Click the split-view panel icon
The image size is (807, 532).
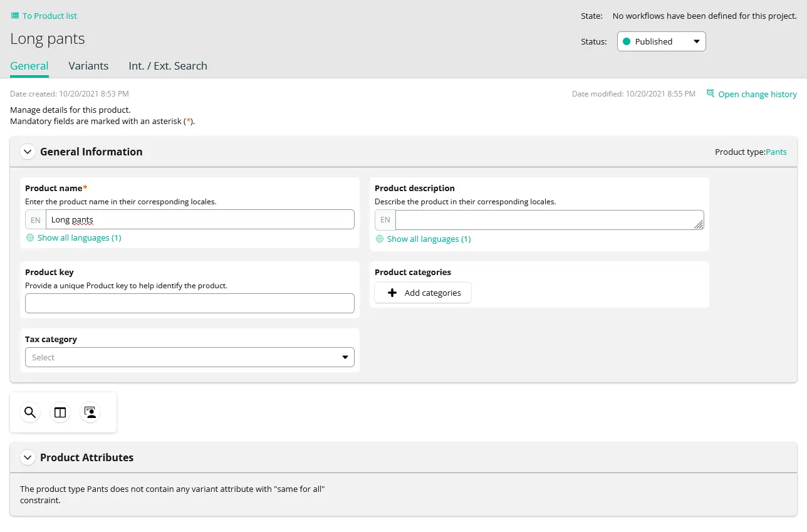point(60,412)
